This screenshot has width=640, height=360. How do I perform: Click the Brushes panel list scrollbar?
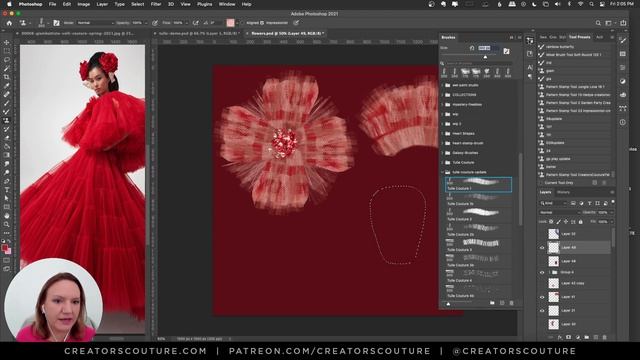(520, 189)
